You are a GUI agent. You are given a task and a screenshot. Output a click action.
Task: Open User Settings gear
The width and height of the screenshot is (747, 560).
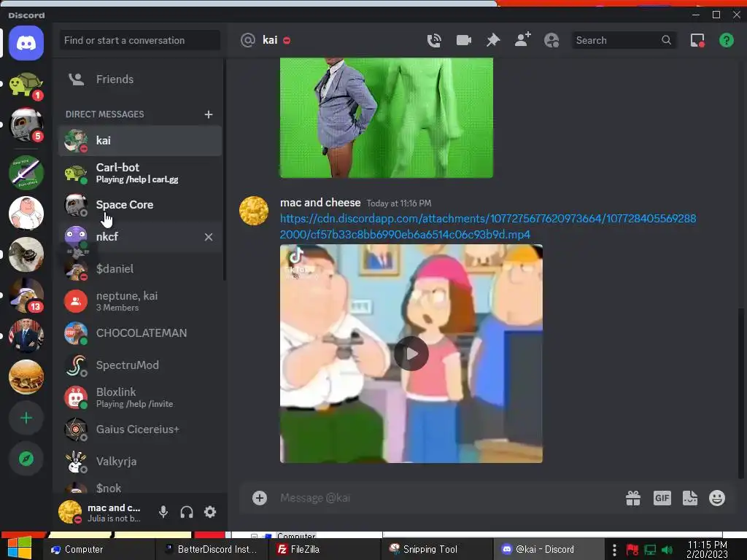[x=210, y=512]
